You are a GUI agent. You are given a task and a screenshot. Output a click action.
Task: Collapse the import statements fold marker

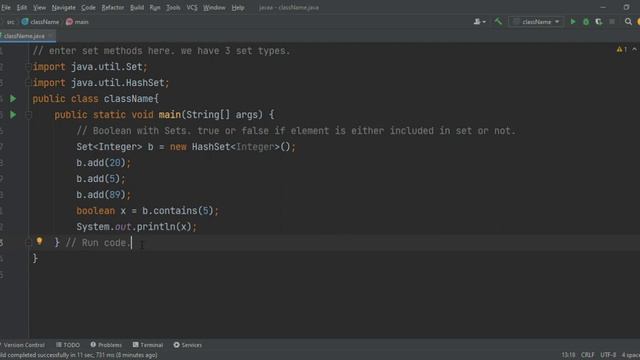tap(28, 67)
